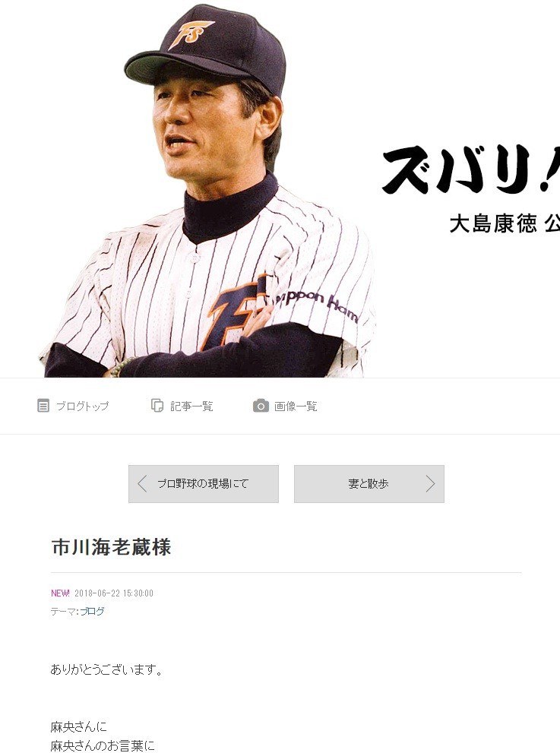Viewport: 560px width, 753px height.
Task: Click the ありがとうございます。 paragraph
Action: (x=106, y=669)
